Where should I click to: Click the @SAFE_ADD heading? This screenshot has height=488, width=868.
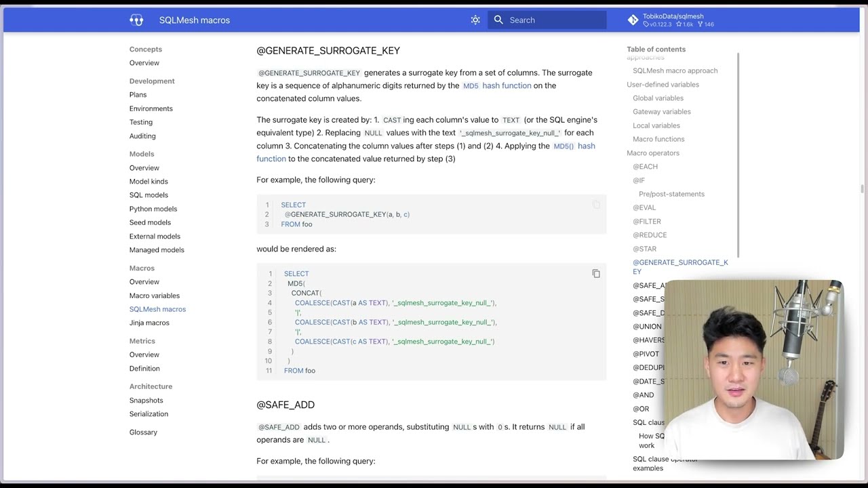point(285,405)
